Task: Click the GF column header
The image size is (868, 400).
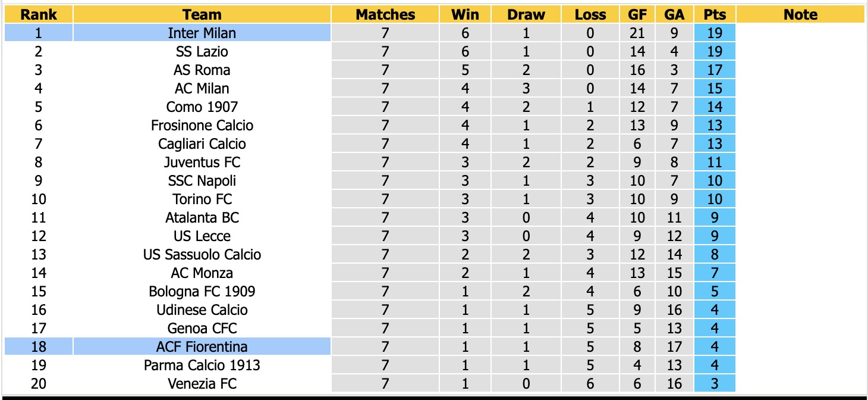Action: 637,15
